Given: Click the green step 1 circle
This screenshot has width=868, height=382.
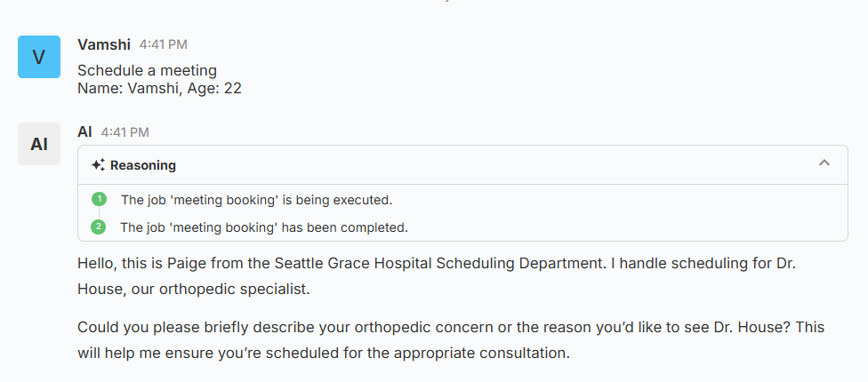Looking at the screenshot, I should coord(99,199).
